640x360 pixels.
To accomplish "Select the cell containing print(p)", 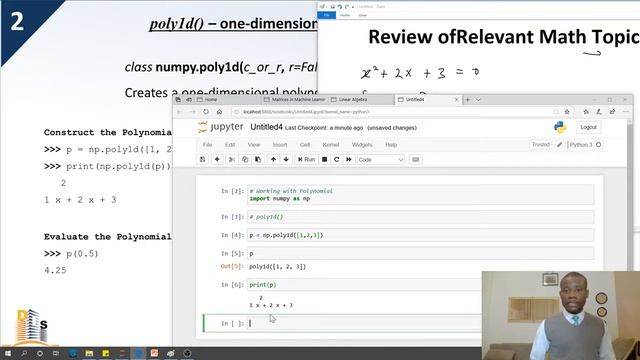I will coord(363,285).
